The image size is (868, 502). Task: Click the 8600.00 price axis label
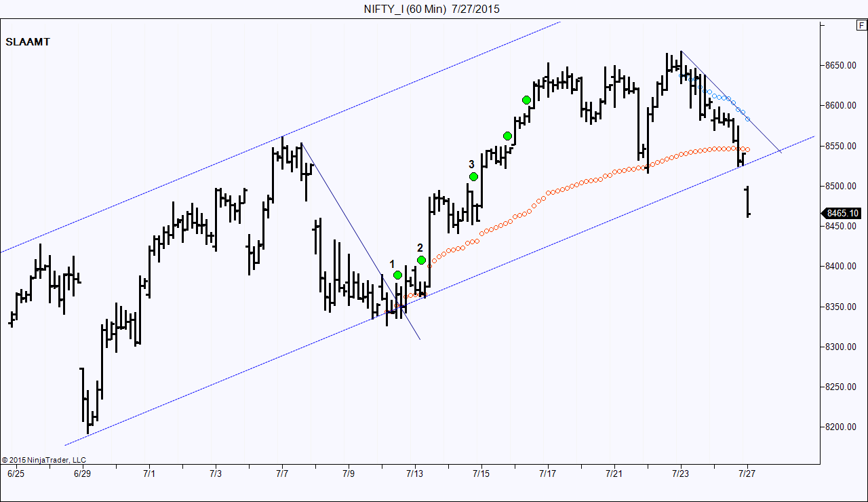[x=841, y=106]
